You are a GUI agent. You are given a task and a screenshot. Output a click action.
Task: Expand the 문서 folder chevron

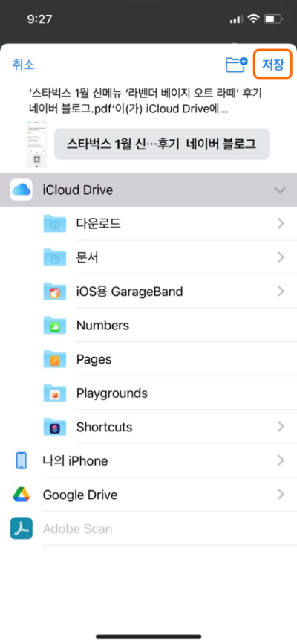point(281,257)
